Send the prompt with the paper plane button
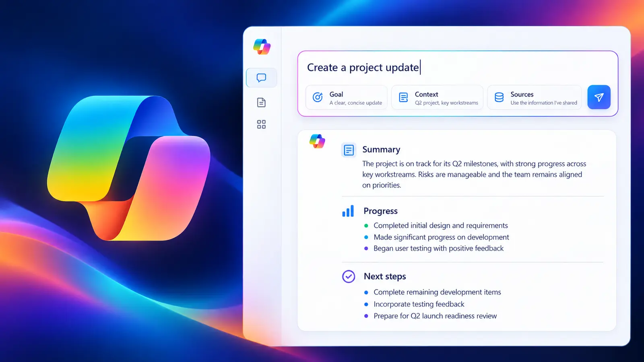This screenshot has height=362, width=644. (x=599, y=97)
